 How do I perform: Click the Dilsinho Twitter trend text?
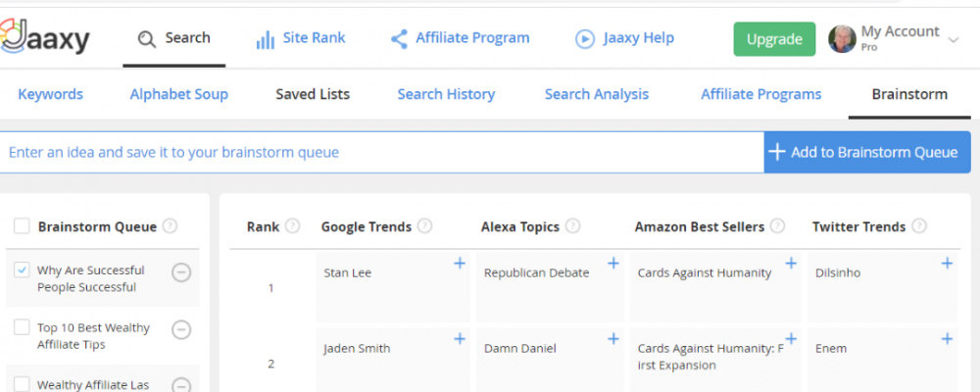coord(838,273)
